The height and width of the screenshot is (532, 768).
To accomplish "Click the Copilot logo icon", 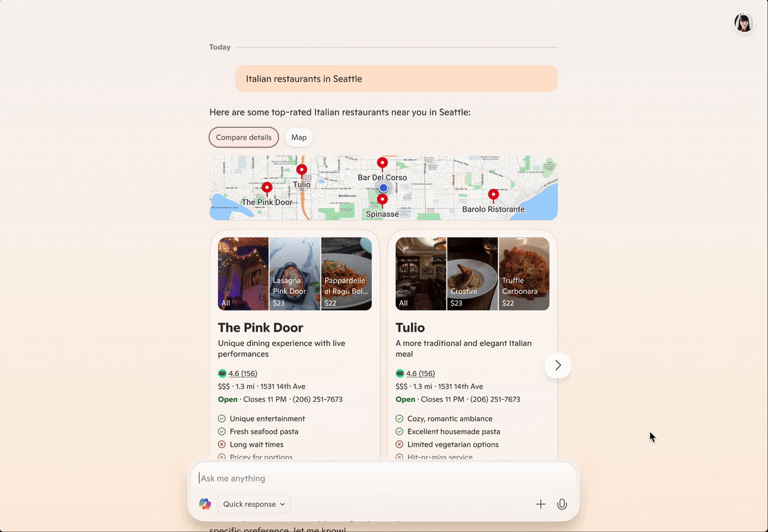I will click(205, 504).
